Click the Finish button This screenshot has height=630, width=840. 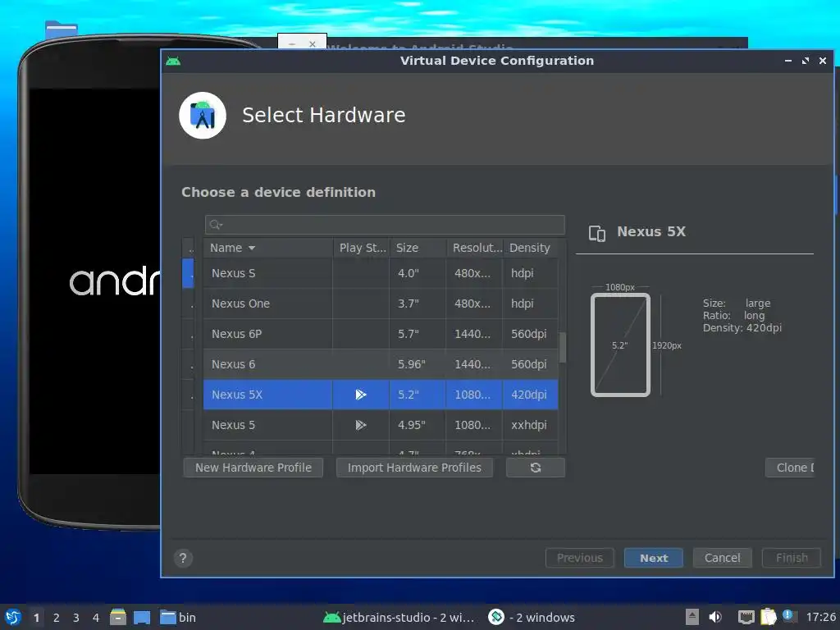pos(792,558)
